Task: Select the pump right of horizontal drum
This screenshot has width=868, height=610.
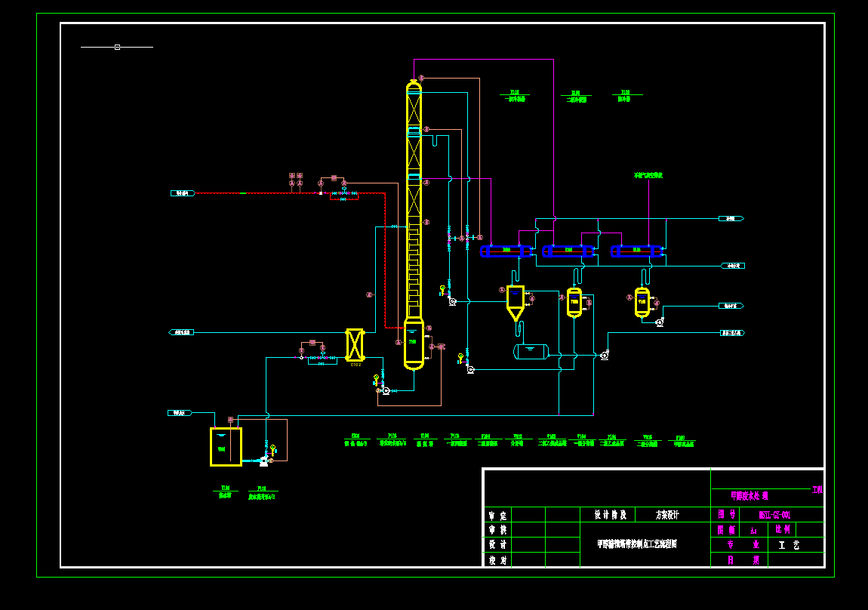Action: pos(605,355)
